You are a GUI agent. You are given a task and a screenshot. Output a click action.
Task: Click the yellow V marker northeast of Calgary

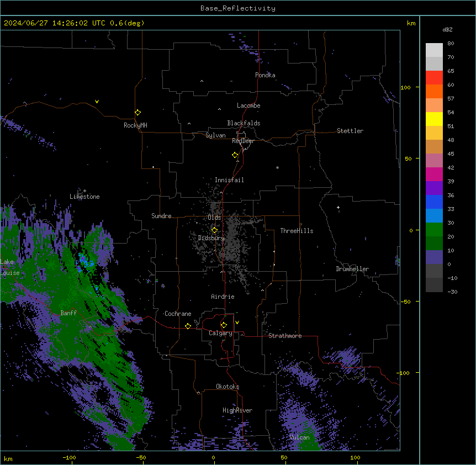pos(237,323)
